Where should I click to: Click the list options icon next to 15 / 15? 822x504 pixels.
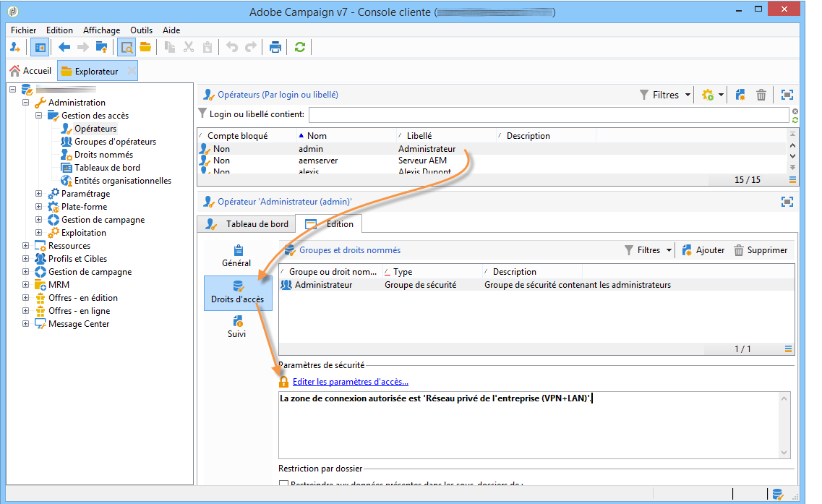click(792, 180)
